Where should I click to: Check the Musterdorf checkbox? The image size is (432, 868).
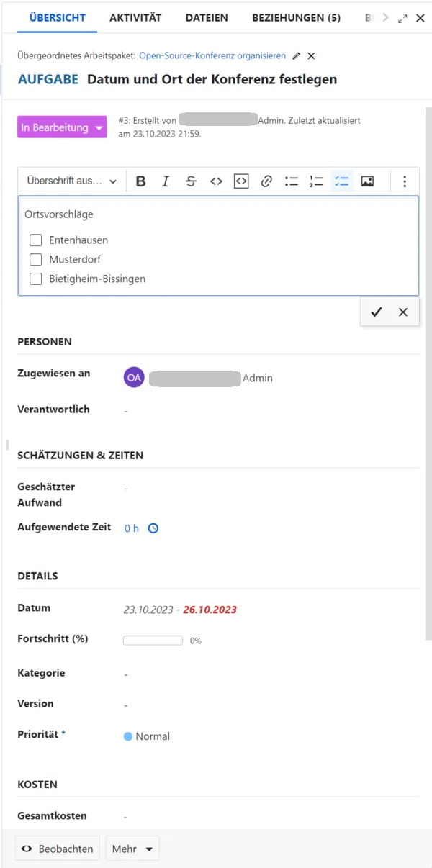click(35, 259)
